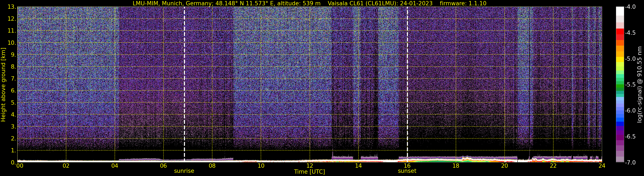Click the grey swatch at bottom of colorbar

point(620,159)
